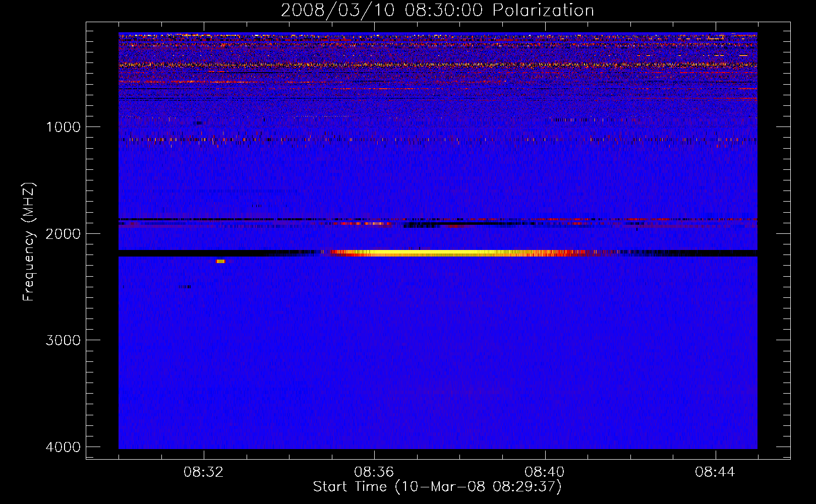Click the 08:44 time tick label
Image resolution: width=816 pixels, height=504 pixels.
(x=715, y=472)
